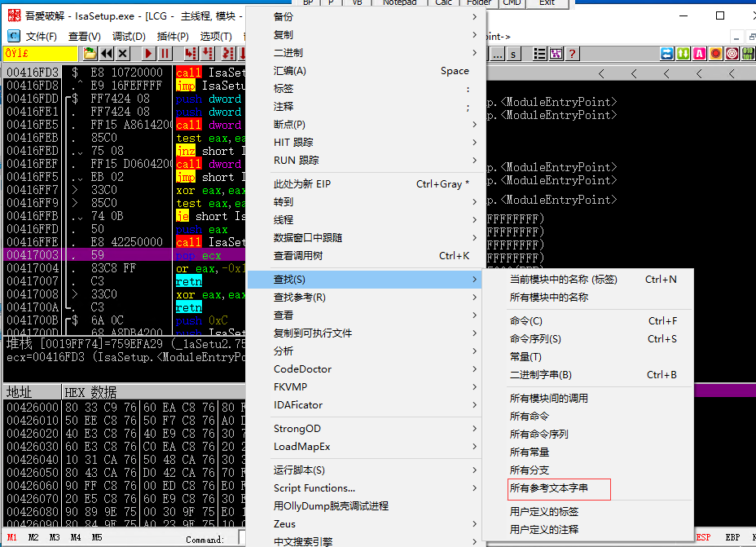Pause execution with the pause icon
The width and height of the screenshot is (756, 547).
point(165,54)
